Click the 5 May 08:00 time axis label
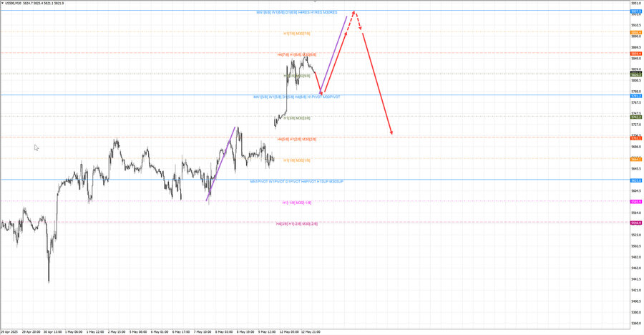This screenshot has width=644, height=335. 138,331
